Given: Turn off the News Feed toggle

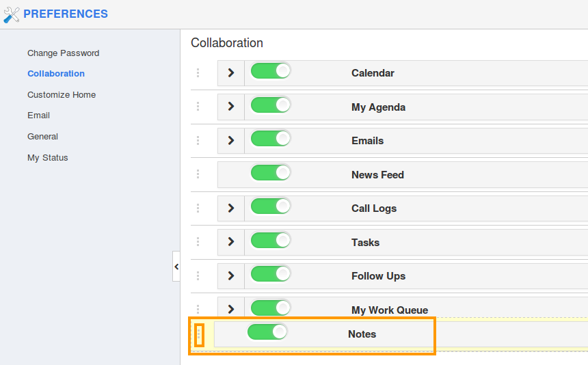Looking at the screenshot, I should pyautogui.click(x=270, y=173).
